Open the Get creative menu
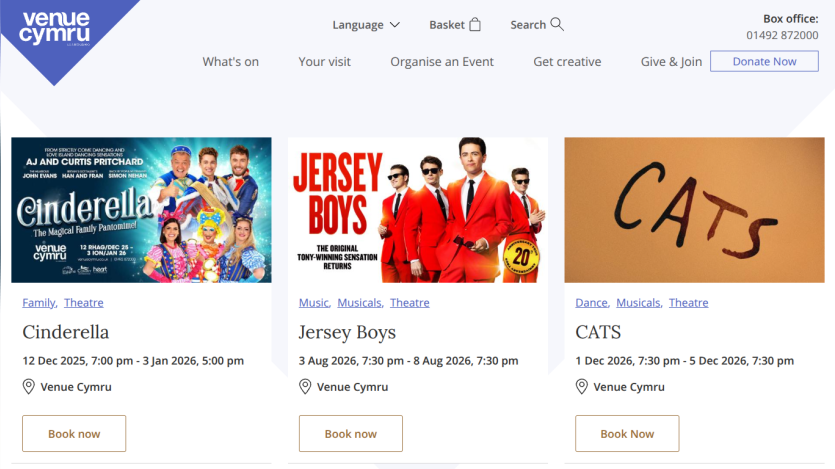This screenshot has width=835, height=469. (567, 62)
